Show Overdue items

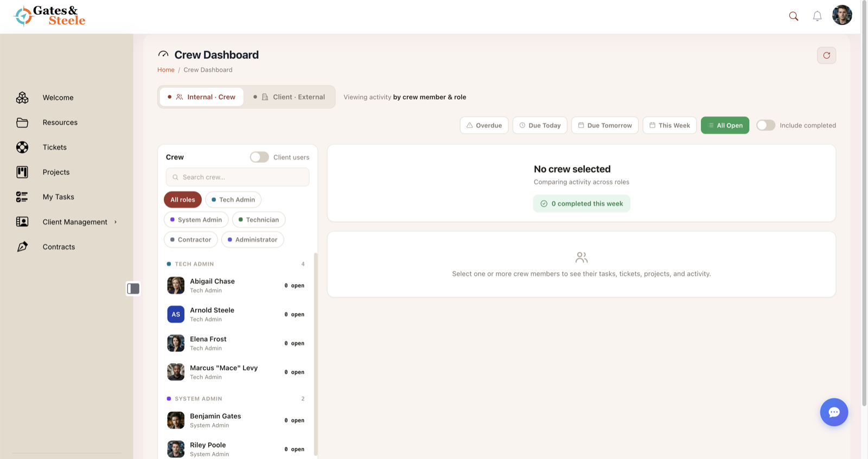pyautogui.click(x=484, y=125)
